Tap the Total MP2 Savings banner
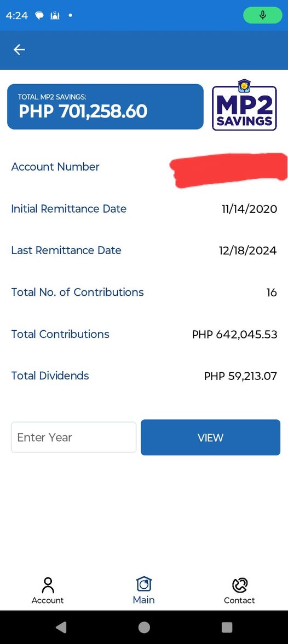Image resolution: width=288 pixels, height=644 pixels. point(105,107)
